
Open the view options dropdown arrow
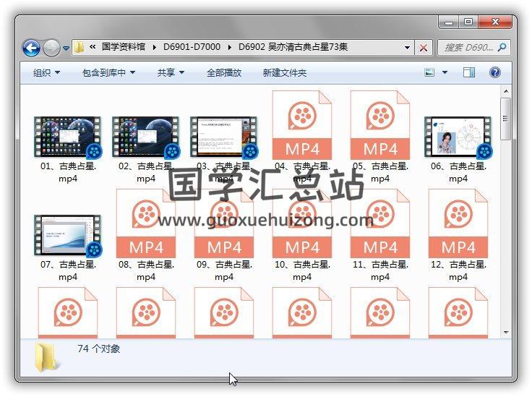[445, 72]
